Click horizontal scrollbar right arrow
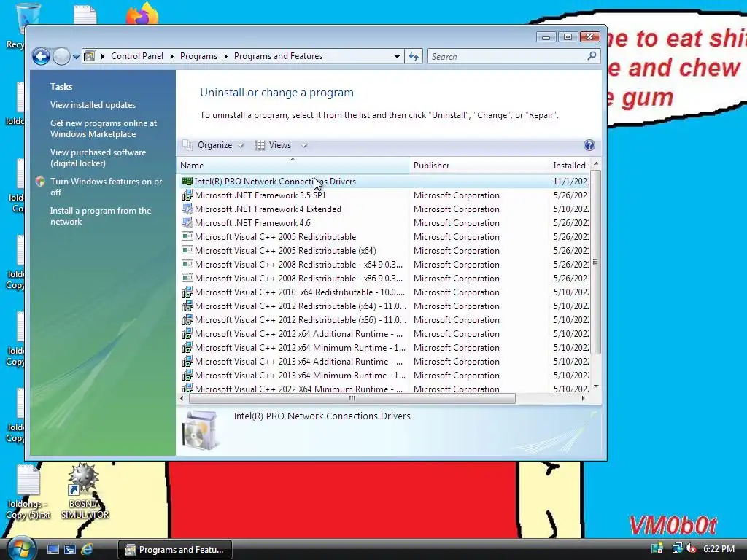Screen dimensions: 747x560 coord(583,399)
